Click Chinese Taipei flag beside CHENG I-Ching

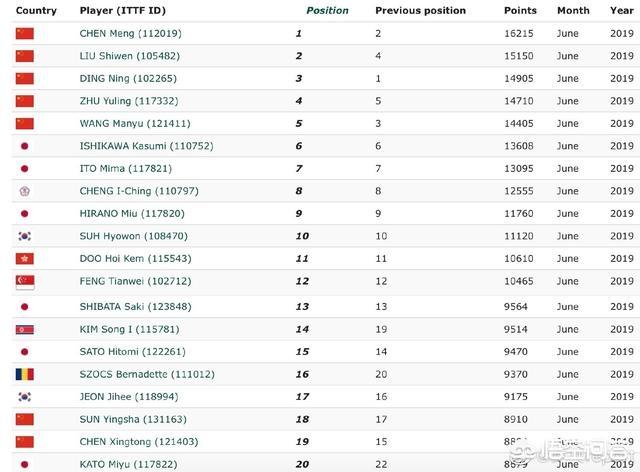click(x=25, y=191)
